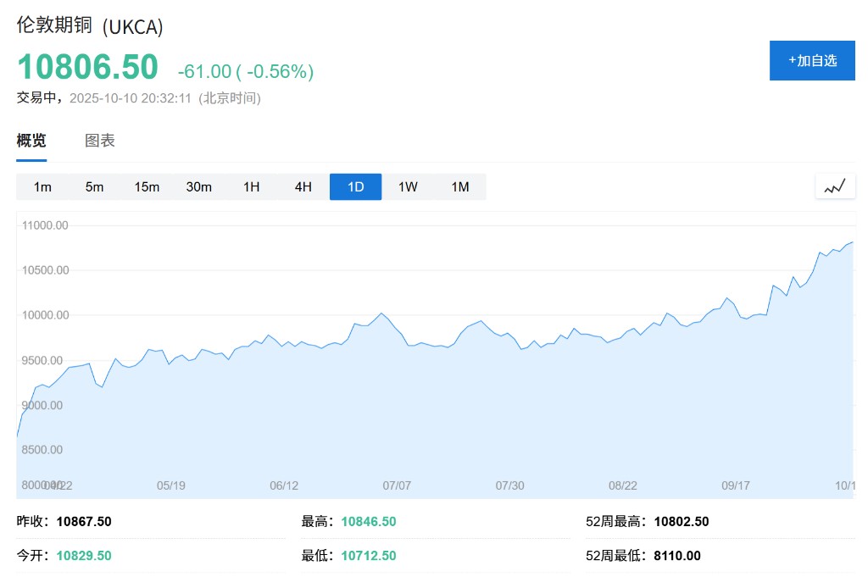Click the current price 10806.50
Image resolution: width=868 pixels, height=588 pixels.
coord(87,67)
